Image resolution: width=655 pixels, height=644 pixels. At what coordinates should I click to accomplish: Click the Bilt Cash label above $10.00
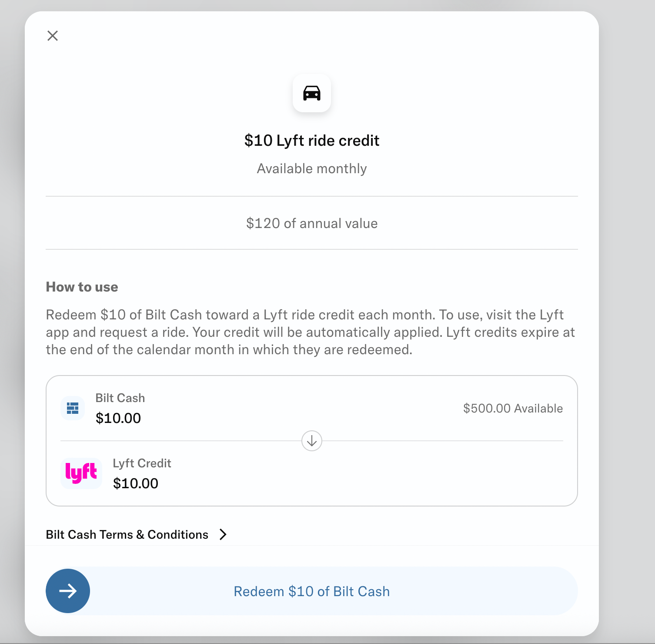pos(120,397)
